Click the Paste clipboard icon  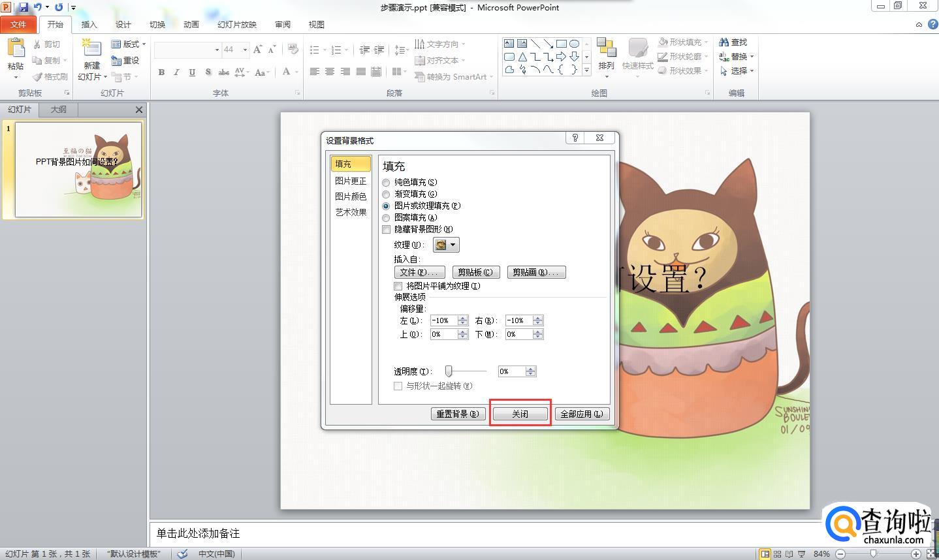[x=16, y=49]
